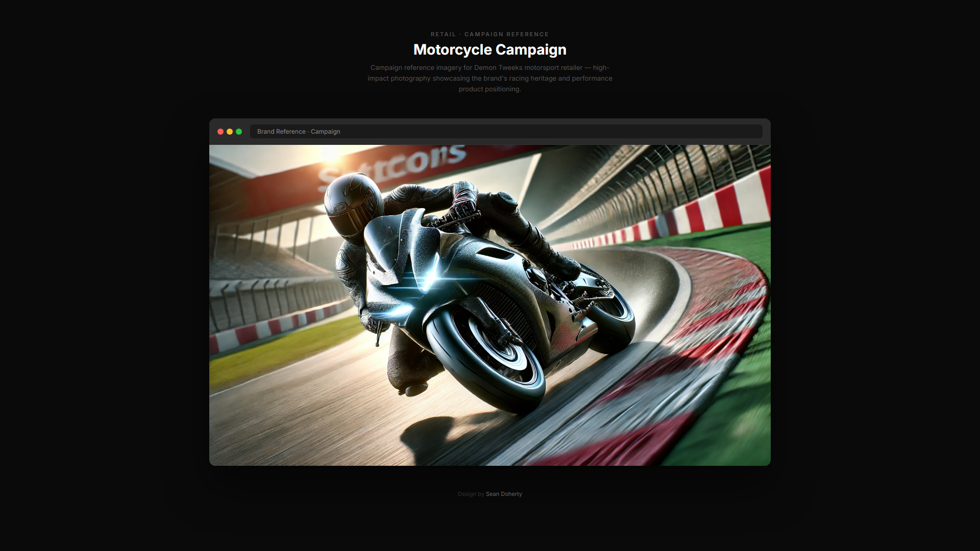Click the Retail · Campaign Reference label
This screenshot has width=980, height=551.
[489, 34]
